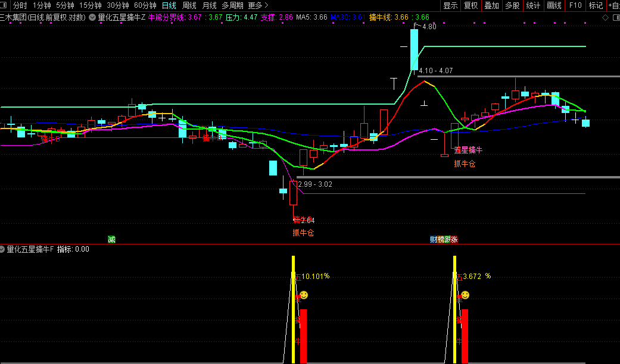Click the 财 info marker
Image resolution: width=620 pixels, height=364 pixels.
tap(434, 239)
